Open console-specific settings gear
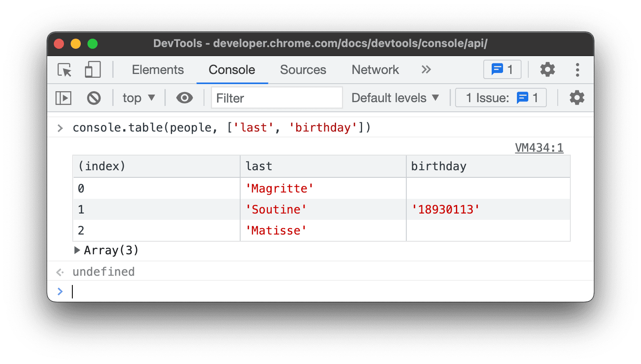 577,98
